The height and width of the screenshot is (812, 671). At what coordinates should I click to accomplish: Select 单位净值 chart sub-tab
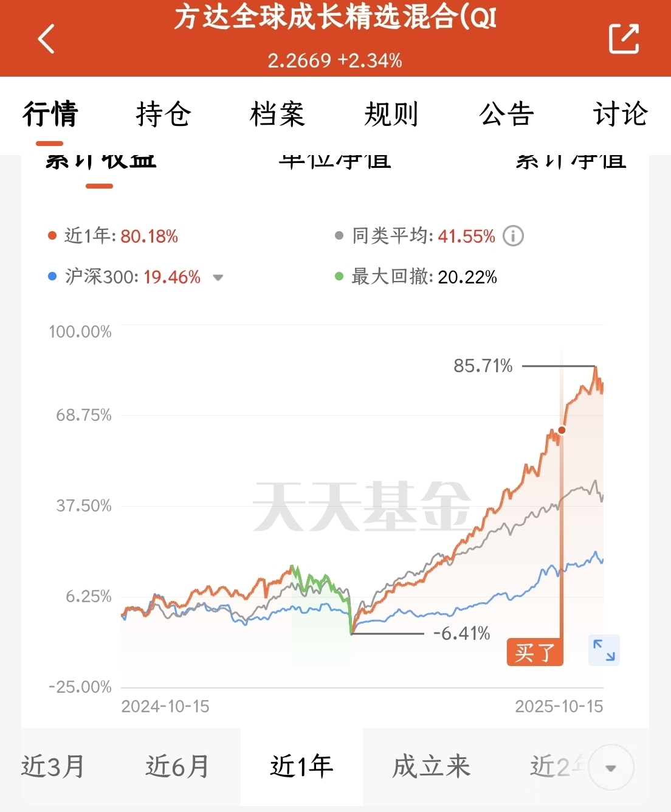pyautogui.click(x=335, y=162)
